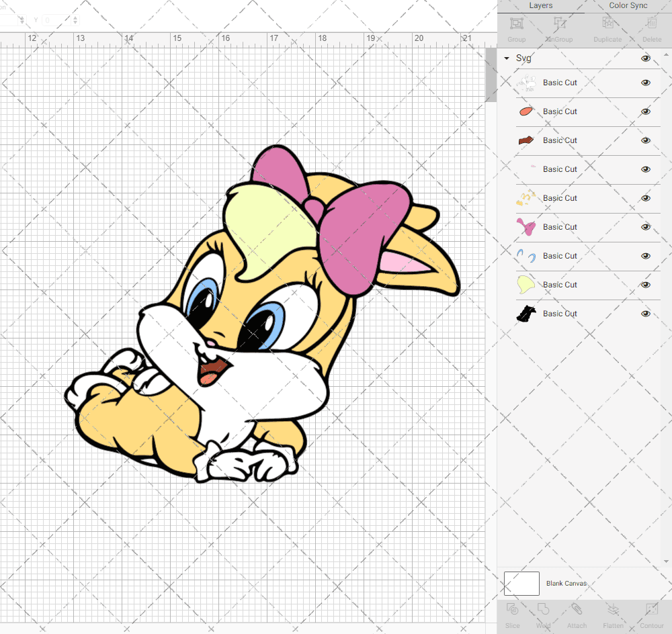Select the pink bow layer thumbnail
The width and height of the screenshot is (672, 634).
click(x=526, y=226)
